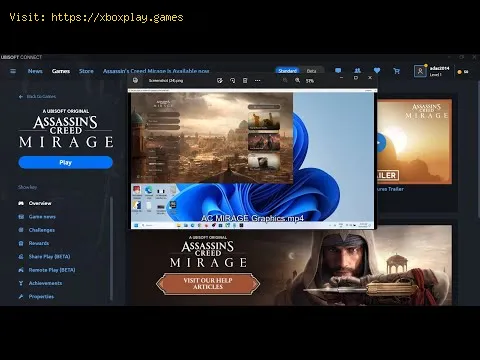This screenshot has width=480, height=360.
Task: Click the adaz2014 username
Action: (x=439, y=68)
